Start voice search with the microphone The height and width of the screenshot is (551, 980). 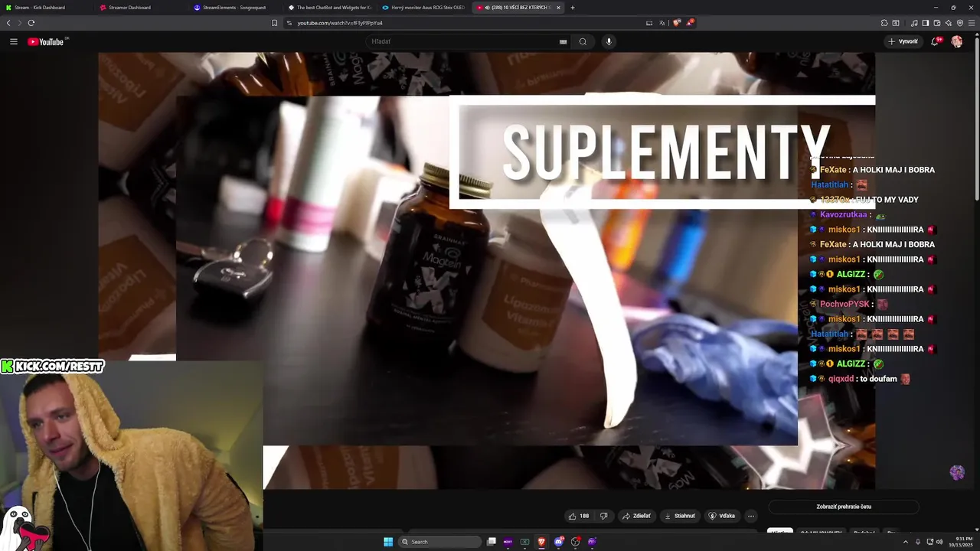coord(609,41)
